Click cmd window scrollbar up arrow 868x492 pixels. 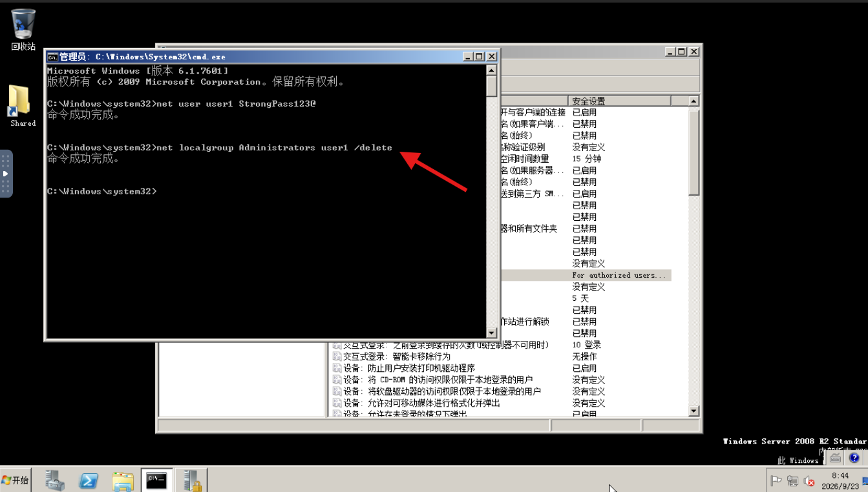(x=492, y=70)
